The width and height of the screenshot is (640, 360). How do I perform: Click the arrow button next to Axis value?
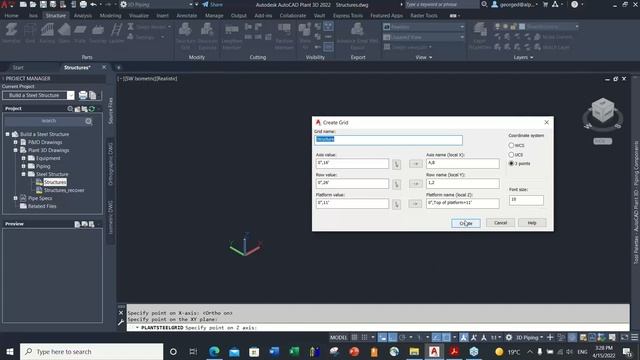(416, 164)
